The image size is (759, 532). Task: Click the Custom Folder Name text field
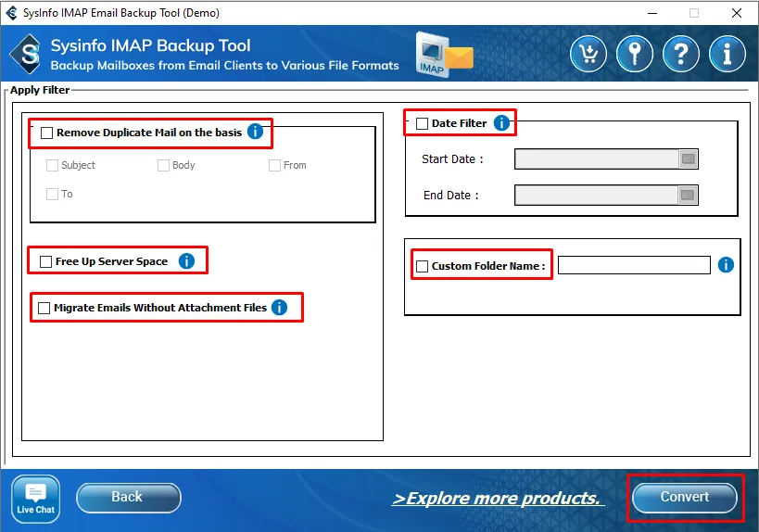click(634, 265)
